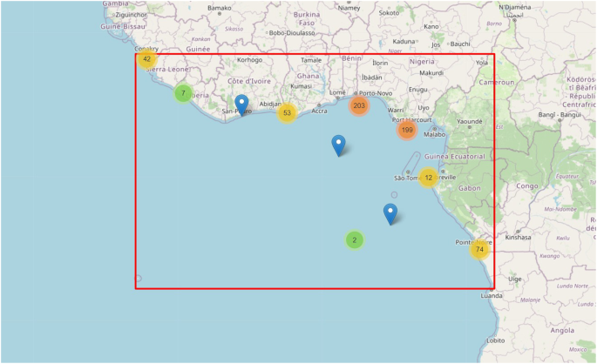
Task: Click the Tamale city label
Action: [311, 60]
